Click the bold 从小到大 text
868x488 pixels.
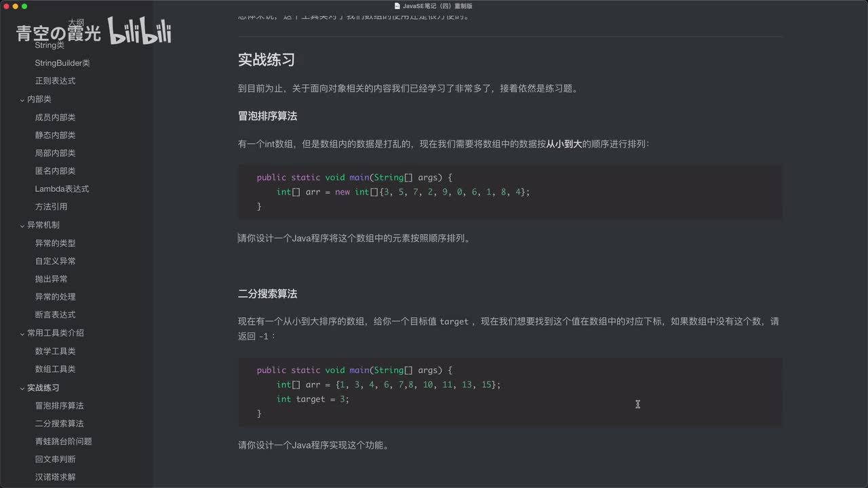coord(564,144)
